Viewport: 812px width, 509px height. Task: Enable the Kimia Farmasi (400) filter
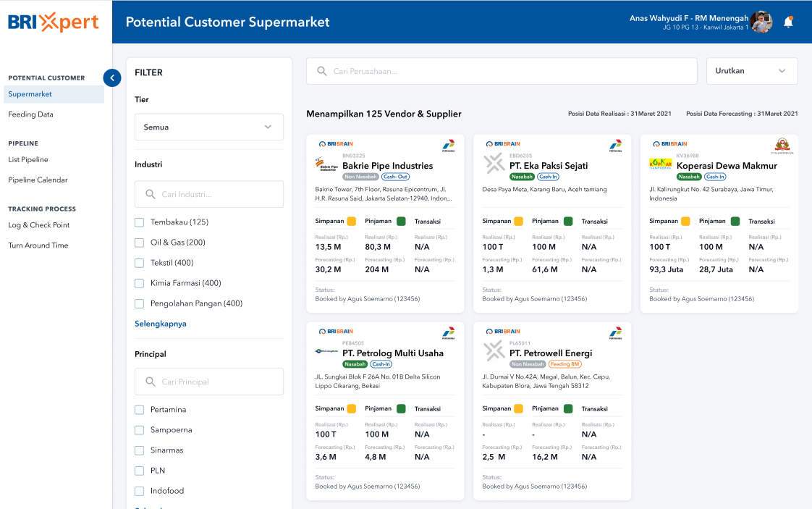coord(139,284)
